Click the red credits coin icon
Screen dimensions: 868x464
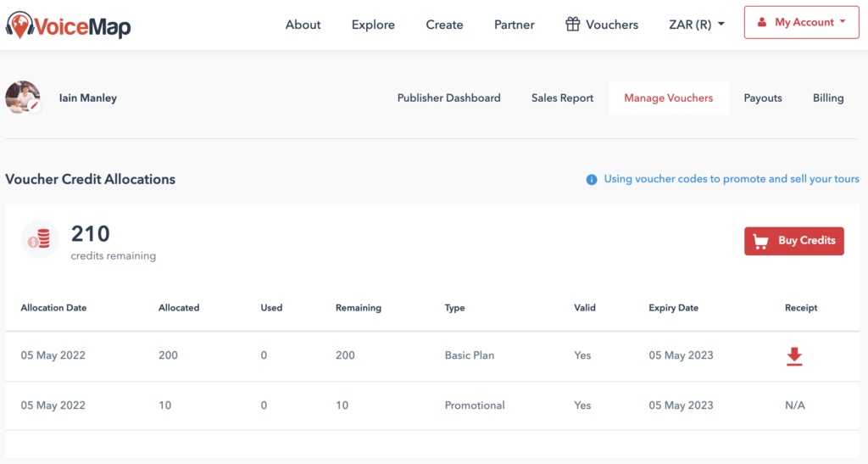[x=40, y=239]
